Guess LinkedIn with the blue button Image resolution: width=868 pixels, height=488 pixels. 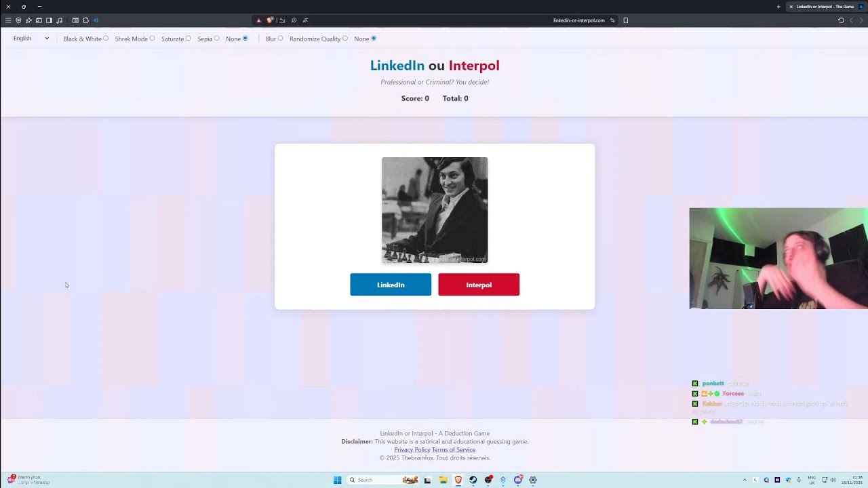pos(391,285)
